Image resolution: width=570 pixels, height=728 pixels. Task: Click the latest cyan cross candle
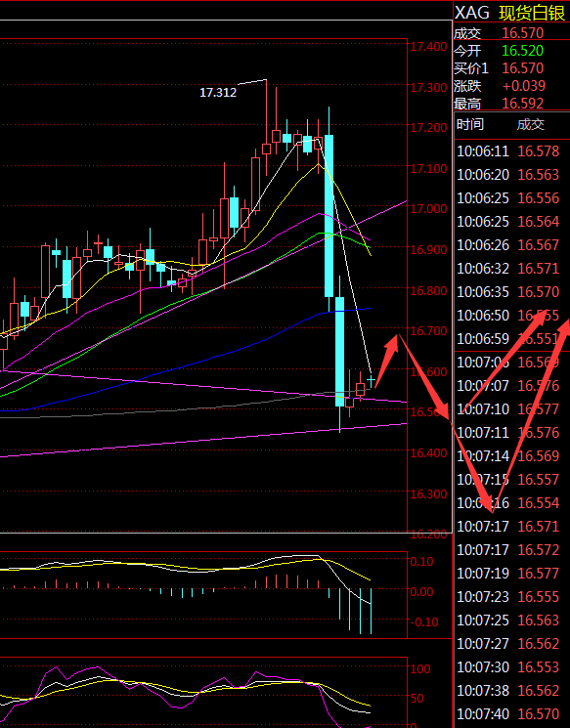pos(371,381)
